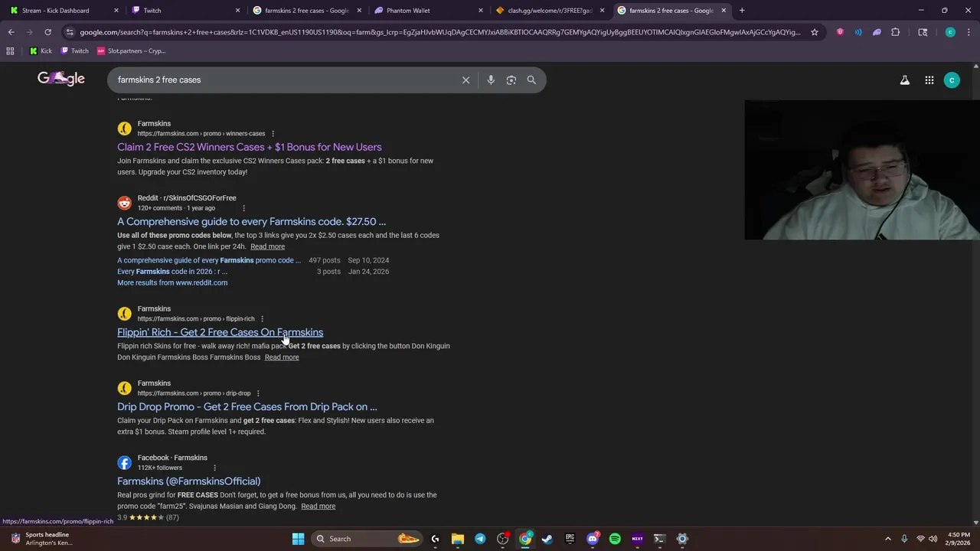Open Settings gear in the taskbar
The image size is (980, 551).
(682, 539)
